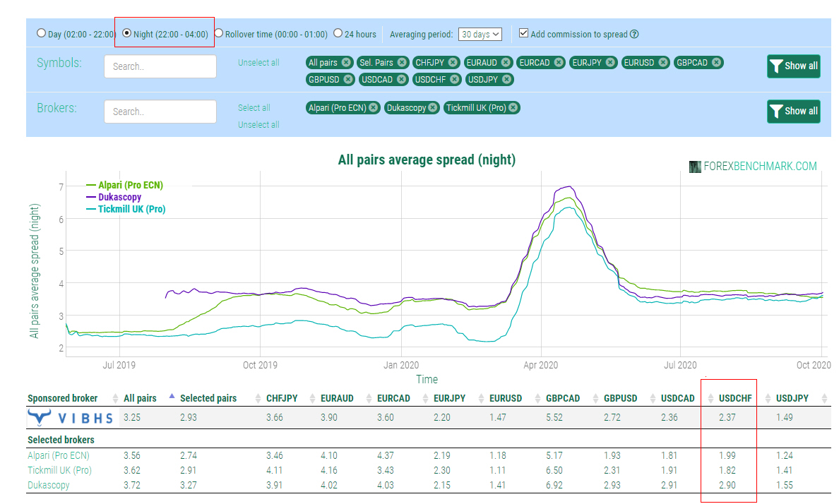Click the VIBHS sponsored broker logo

pyautogui.click(x=71, y=417)
